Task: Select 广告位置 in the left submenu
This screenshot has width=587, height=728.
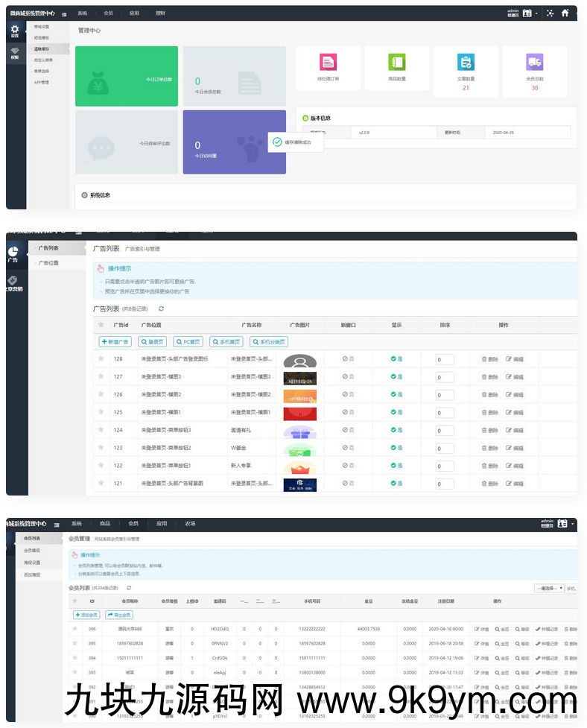Action: [48, 263]
